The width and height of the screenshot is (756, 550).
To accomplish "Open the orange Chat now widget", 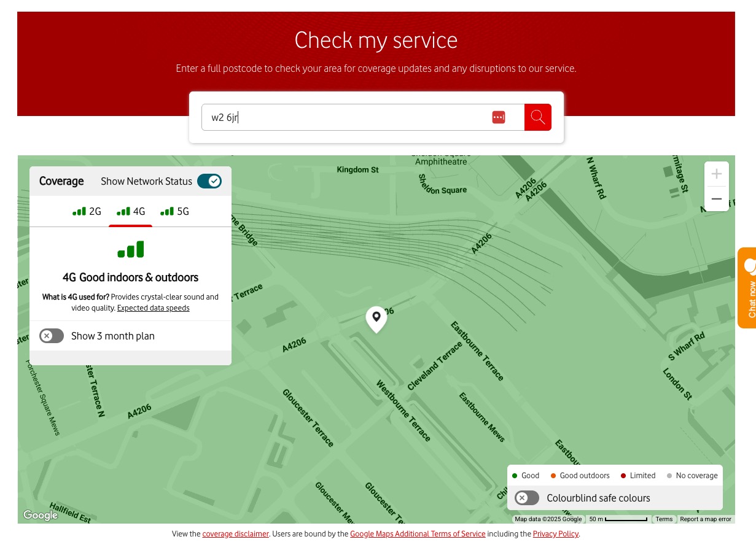I will 747,287.
